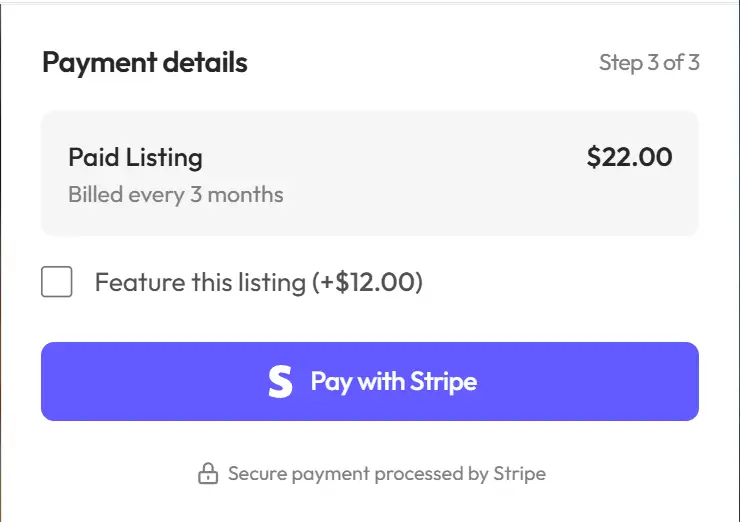
Task: Click the word Stripe in the security note
Action: [519, 473]
